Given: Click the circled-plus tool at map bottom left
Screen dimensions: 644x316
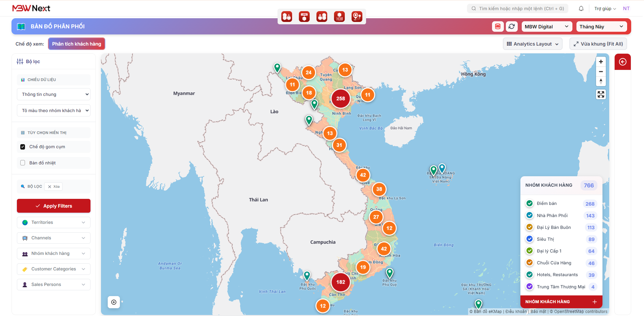Looking at the screenshot, I should (x=113, y=302).
